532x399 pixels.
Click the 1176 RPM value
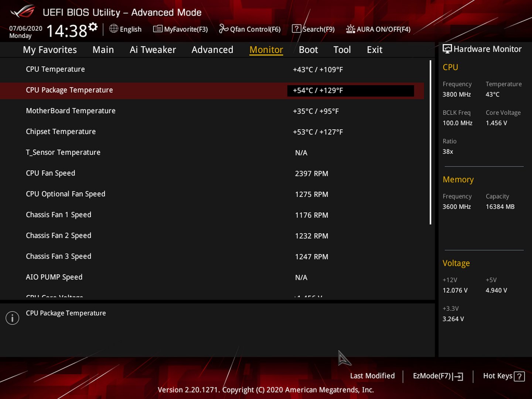311,215
